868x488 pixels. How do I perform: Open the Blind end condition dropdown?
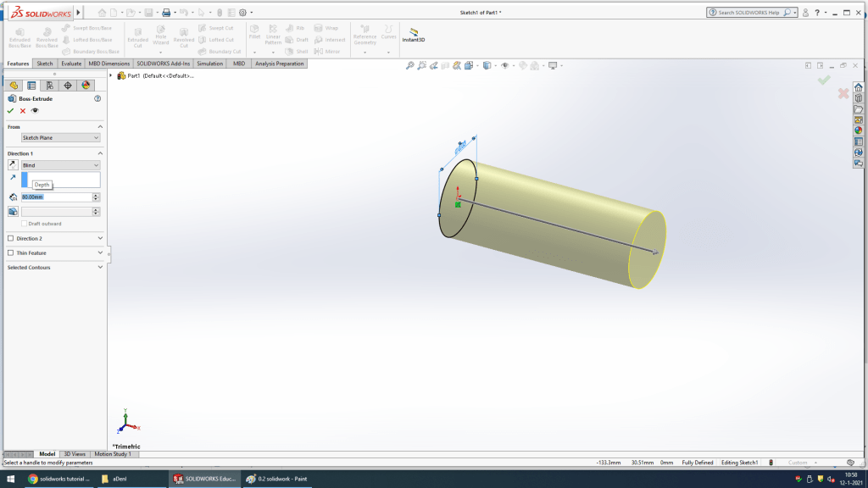point(60,165)
